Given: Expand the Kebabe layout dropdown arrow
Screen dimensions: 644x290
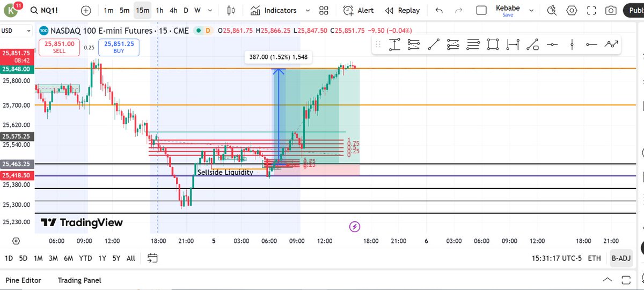Looking at the screenshot, I should [531, 10].
